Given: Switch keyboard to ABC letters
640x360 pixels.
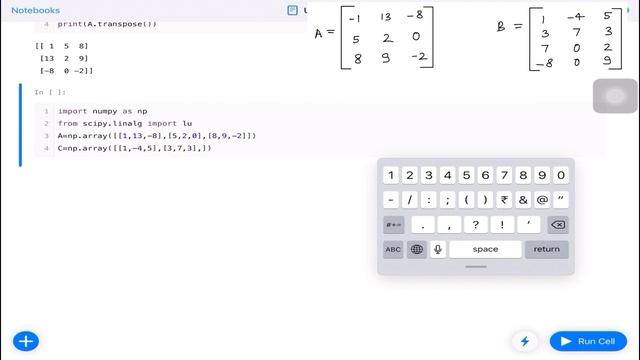Looking at the screenshot, I should [x=393, y=249].
